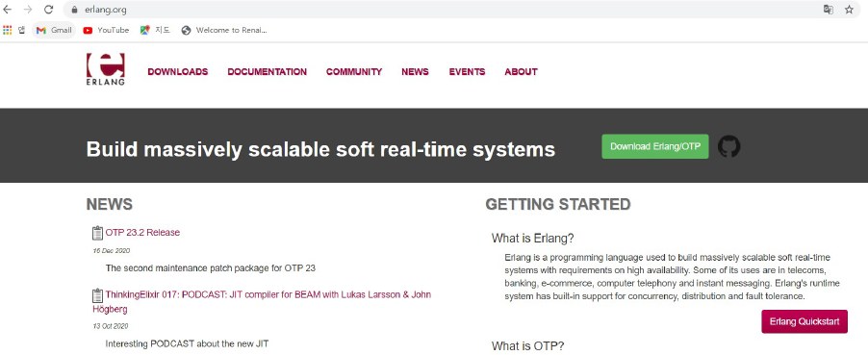Open the Welcome to Renai bookmark
Screen dimensions: 868x355
[x=225, y=30]
